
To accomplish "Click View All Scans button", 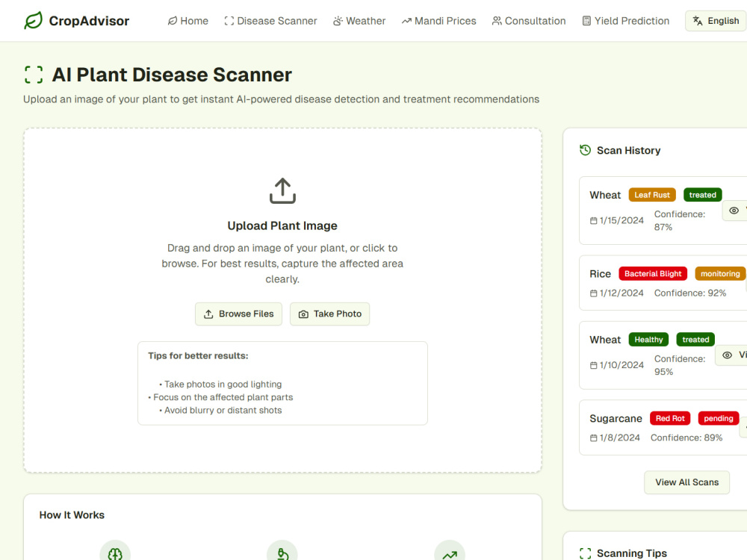I will pos(687,482).
